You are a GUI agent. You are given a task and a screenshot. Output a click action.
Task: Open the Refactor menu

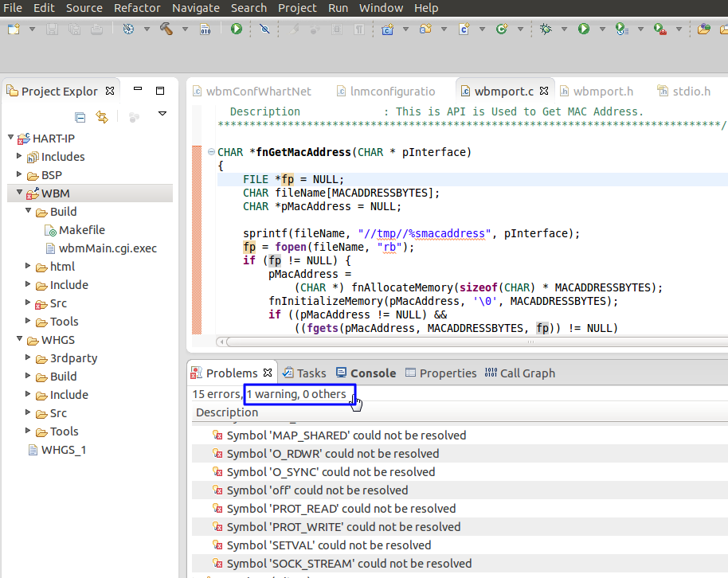(137, 8)
